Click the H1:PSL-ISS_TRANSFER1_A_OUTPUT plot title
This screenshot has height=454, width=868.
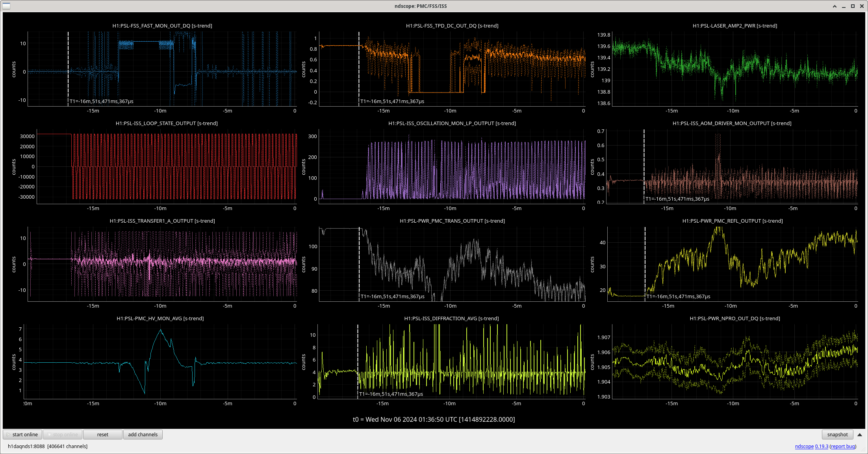[162, 221]
